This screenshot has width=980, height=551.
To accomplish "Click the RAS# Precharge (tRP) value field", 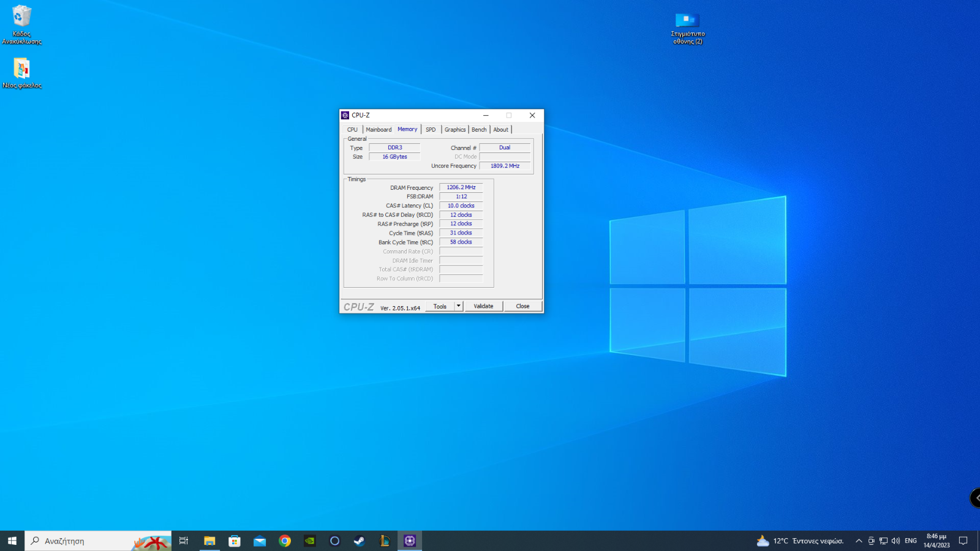I will 461,223.
